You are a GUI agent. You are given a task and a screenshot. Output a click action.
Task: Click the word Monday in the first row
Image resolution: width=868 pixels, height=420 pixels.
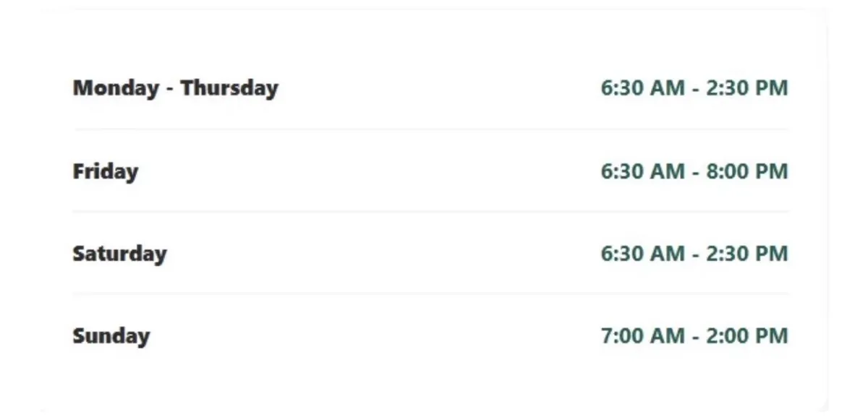116,89
